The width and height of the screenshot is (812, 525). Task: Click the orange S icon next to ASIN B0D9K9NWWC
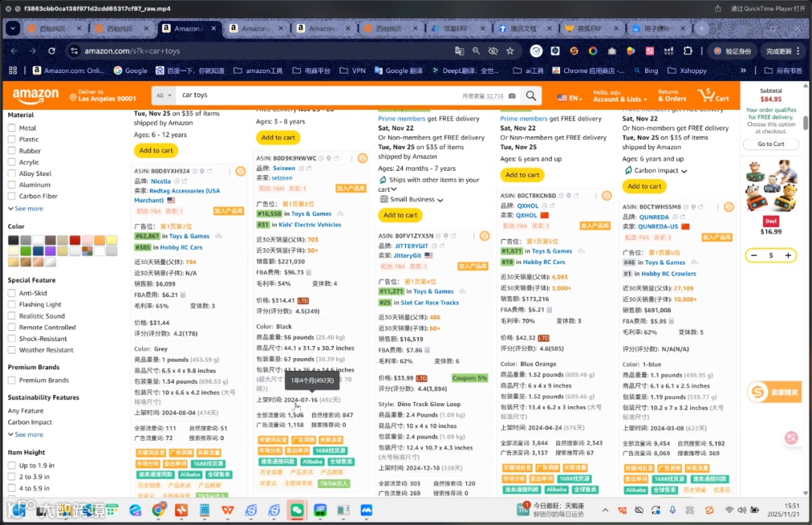click(362, 158)
